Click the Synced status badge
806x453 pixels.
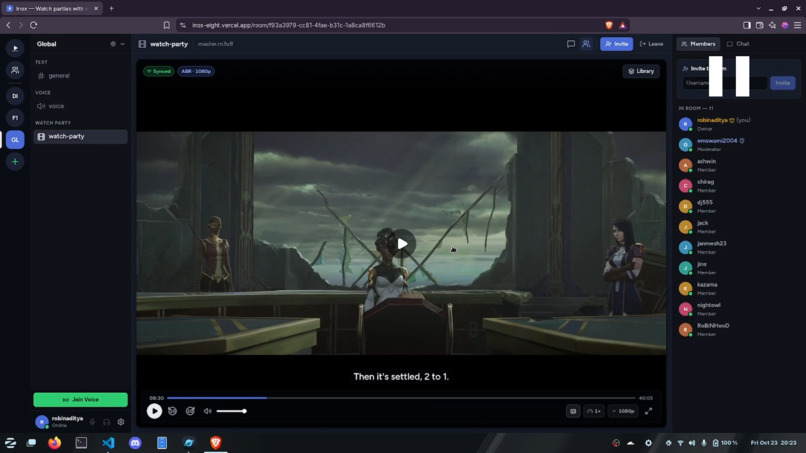coord(158,71)
